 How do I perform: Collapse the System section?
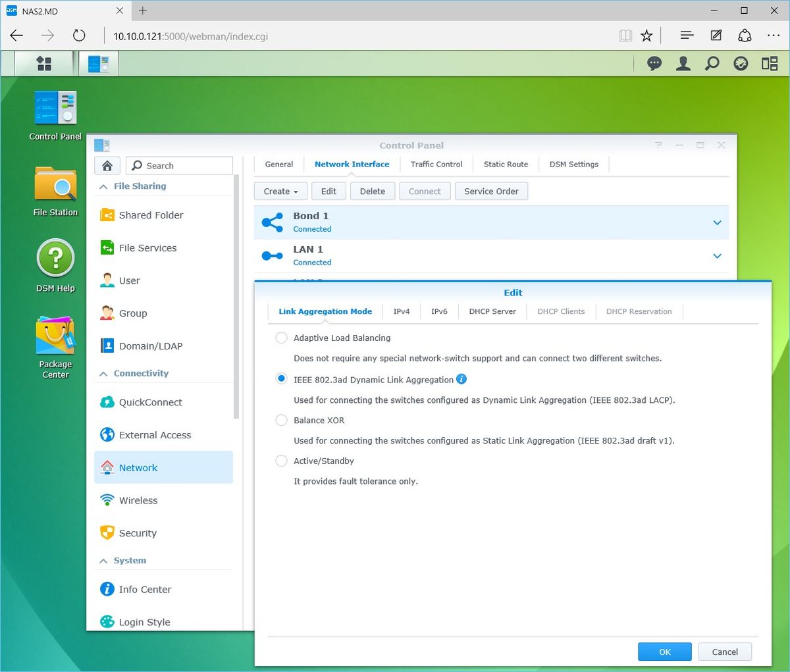(103, 561)
